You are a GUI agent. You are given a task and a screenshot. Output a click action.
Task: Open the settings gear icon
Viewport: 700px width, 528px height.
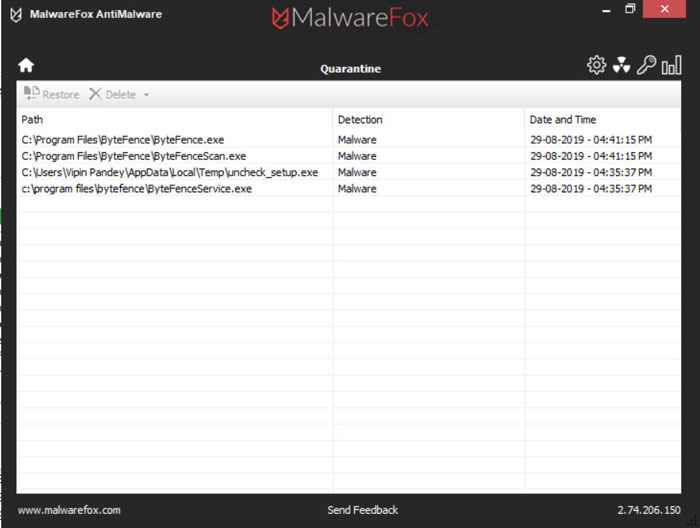[596, 66]
